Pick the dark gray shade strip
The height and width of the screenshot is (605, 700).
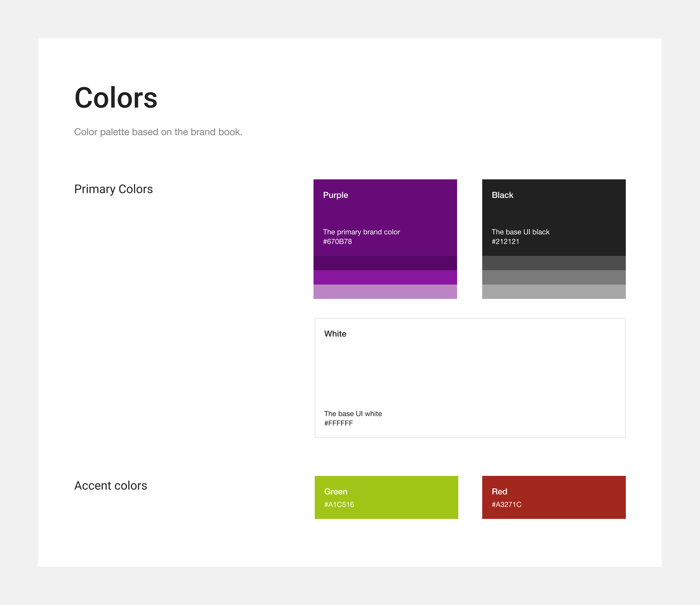pyautogui.click(x=554, y=263)
